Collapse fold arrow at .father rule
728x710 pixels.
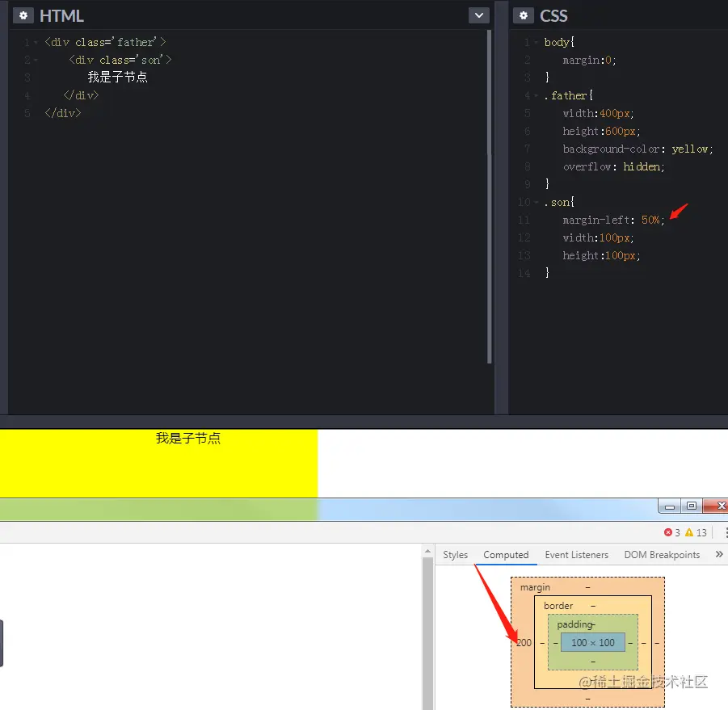click(536, 96)
